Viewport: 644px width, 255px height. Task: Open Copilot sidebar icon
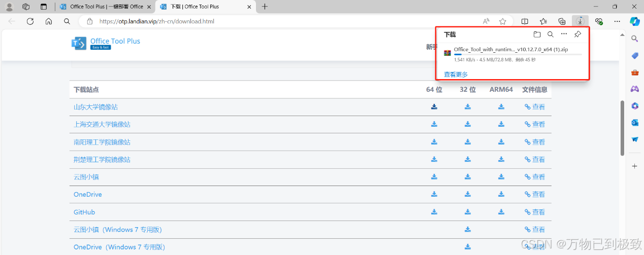pos(635,21)
